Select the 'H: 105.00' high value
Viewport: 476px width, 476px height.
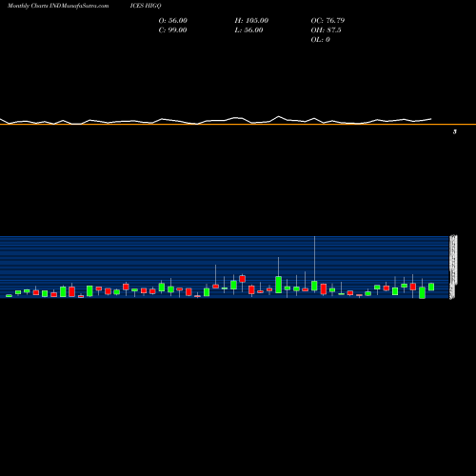251,21
